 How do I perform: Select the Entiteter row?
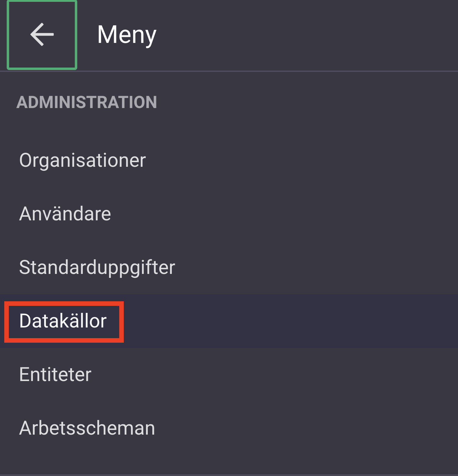pyautogui.click(x=55, y=375)
